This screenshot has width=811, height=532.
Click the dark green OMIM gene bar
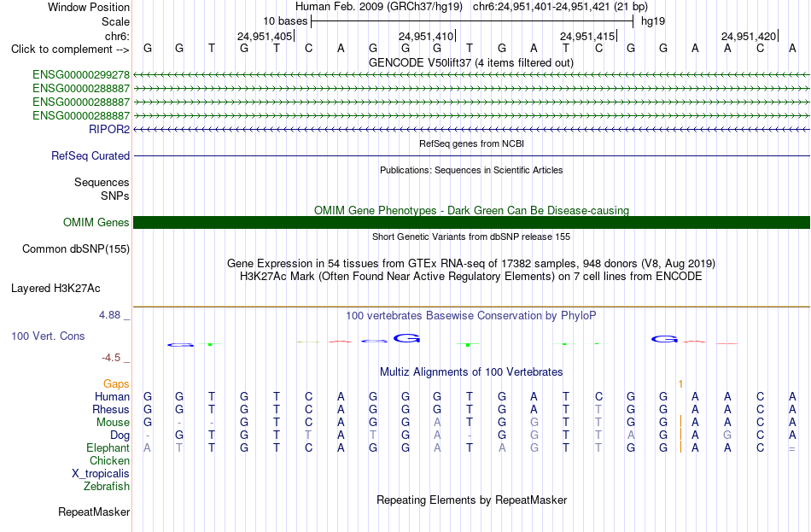471,223
